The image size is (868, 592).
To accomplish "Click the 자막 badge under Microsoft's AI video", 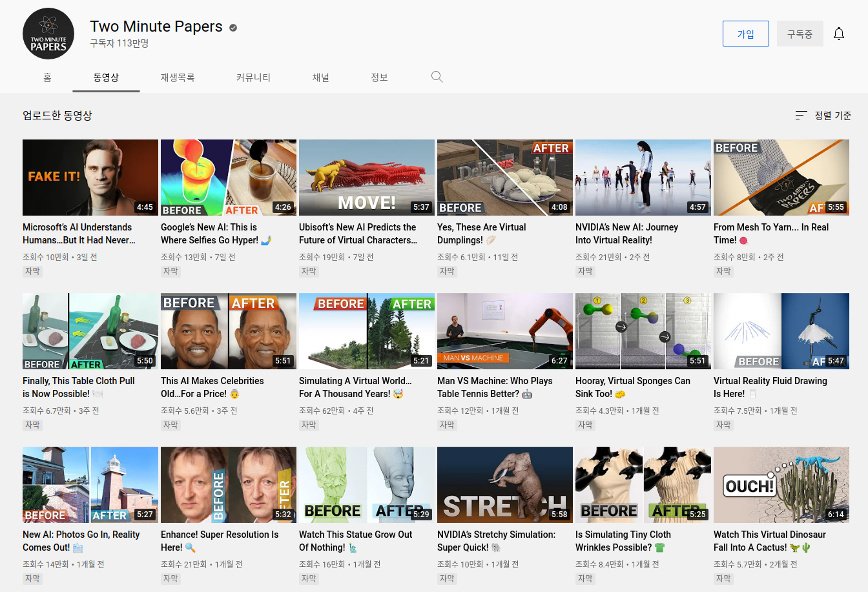I will pyautogui.click(x=32, y=271).
